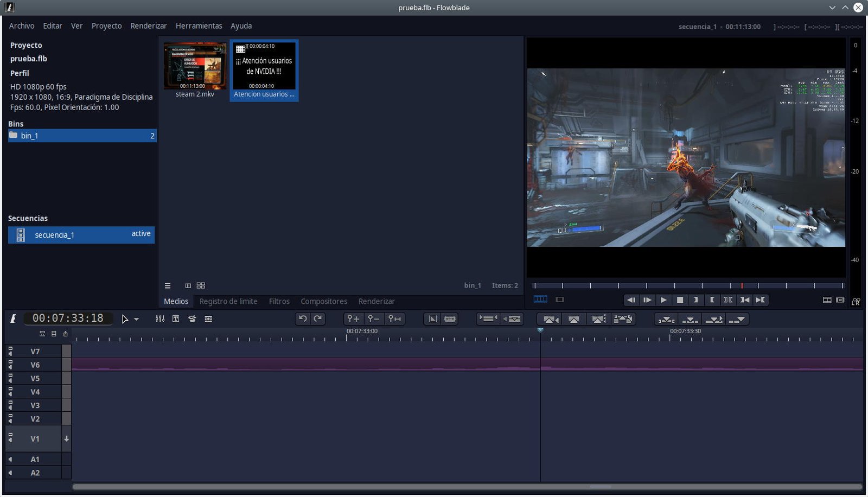The height and width of the screenshot is (497, 868).
Task: Open monitor view options icon
Action: [827, 300]
